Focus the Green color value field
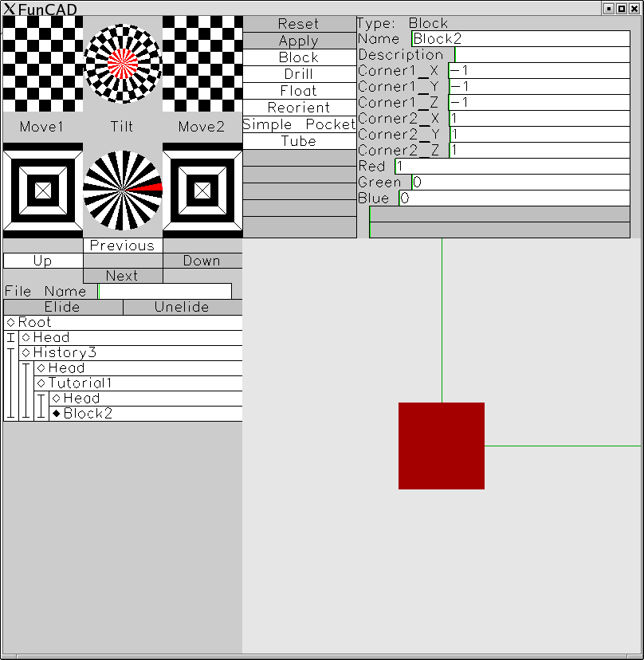The image size is (644, 660). coord(520,183)
